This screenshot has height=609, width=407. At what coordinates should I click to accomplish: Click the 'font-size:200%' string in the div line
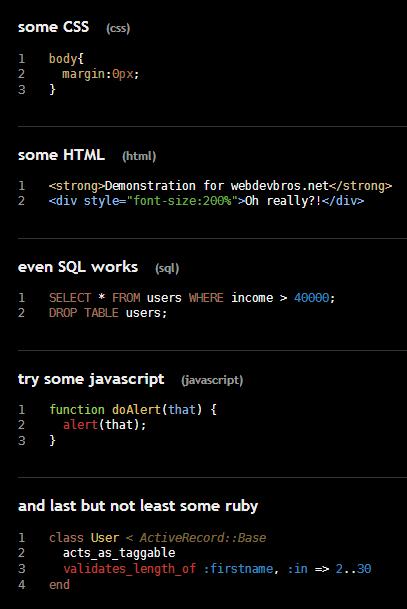pyautogui.click(x=182, y=201)
